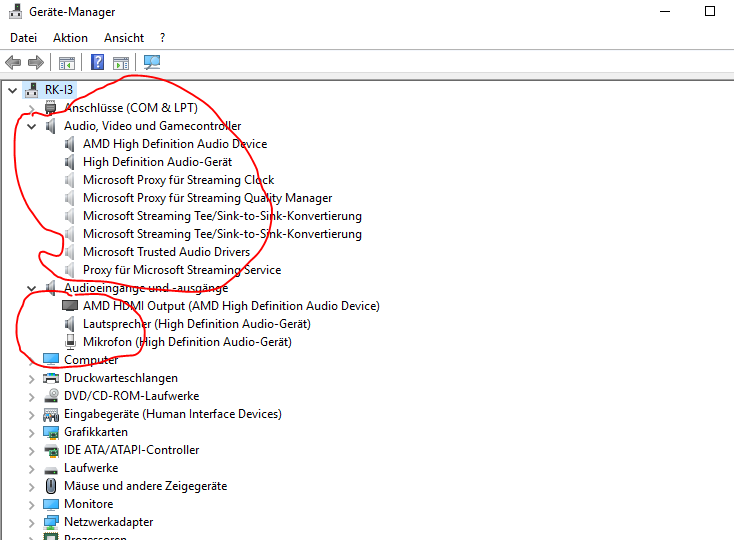This screenshot has width=734, height=540.
Task: Expand the Druckwarteschlangen category
Action: pyautogui.click(x=31, y=379)
